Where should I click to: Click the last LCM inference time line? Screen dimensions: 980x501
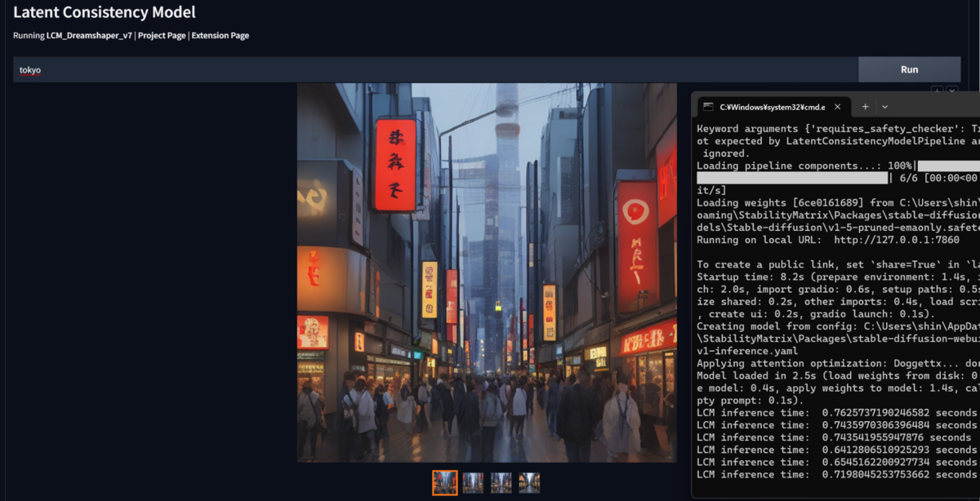click(836, 474)
